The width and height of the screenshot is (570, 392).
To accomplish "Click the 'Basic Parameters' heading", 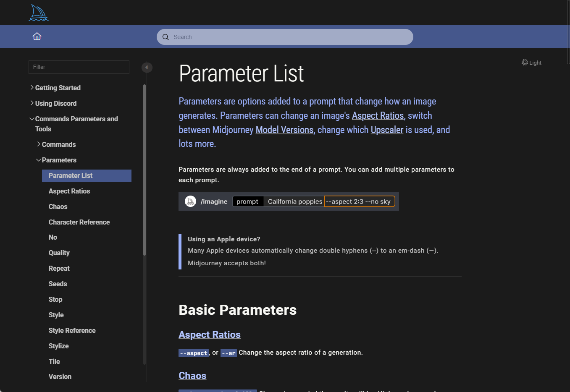I will pyautogui.click(x=238, y=310).
